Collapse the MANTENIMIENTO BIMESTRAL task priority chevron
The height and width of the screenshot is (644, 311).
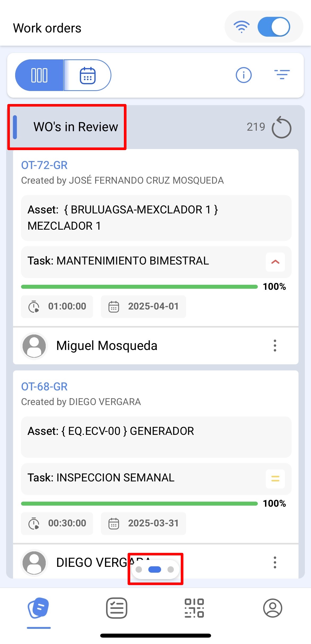point(275,262)
